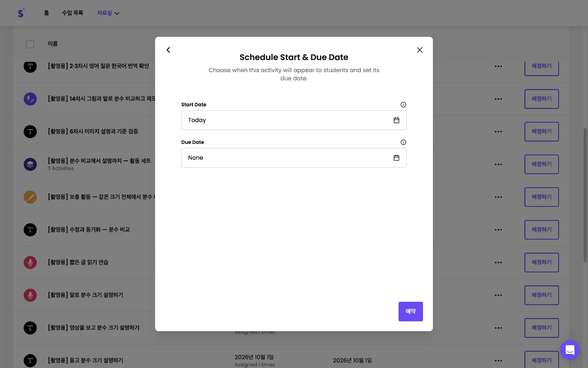Open more options for 수정과 동기화 row
Image resolution: width=588 pixels, height=368 pixels.
click(x=498, y=230)
